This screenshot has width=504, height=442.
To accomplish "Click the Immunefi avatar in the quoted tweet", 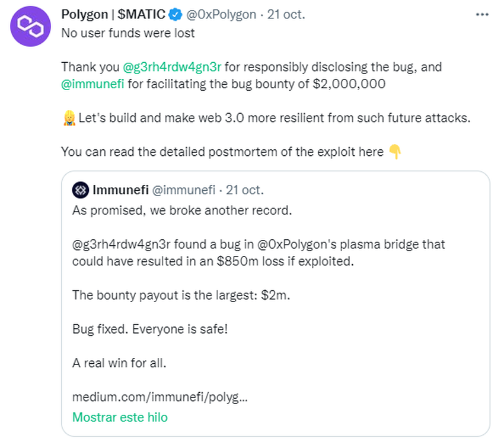I will coord(80,190).
